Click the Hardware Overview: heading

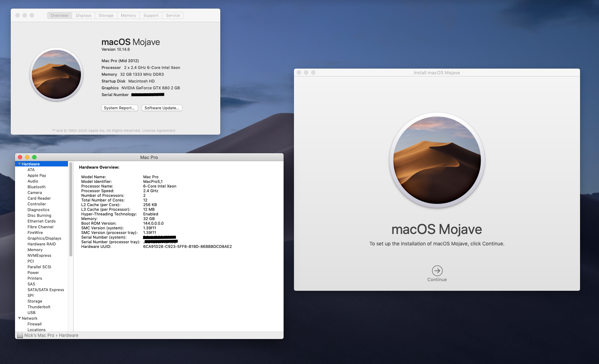99,167
